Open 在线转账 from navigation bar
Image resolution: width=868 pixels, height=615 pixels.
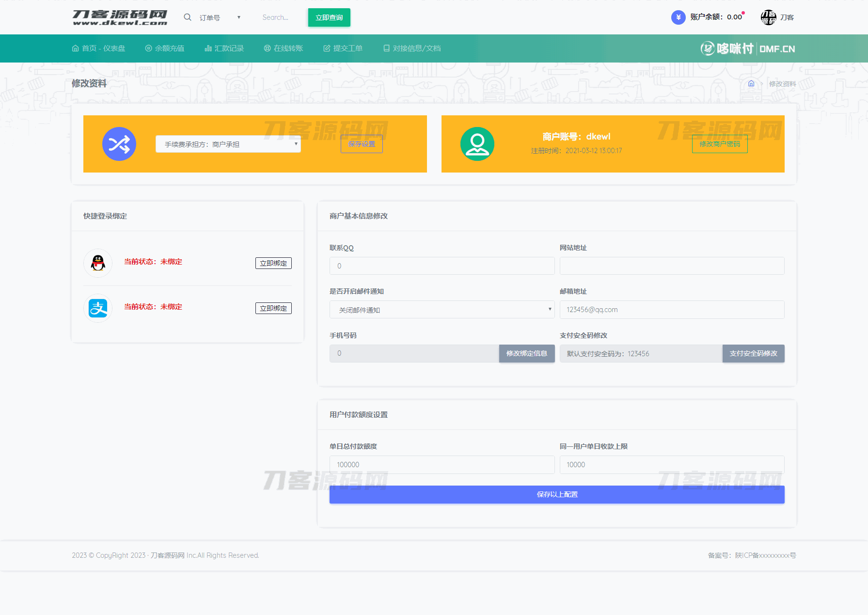pos(284,48)
